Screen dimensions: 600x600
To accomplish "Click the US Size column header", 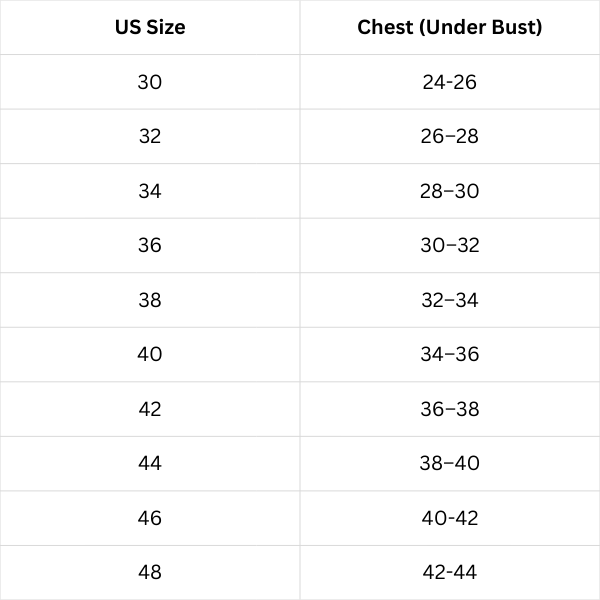I will [x=150, y=27].
